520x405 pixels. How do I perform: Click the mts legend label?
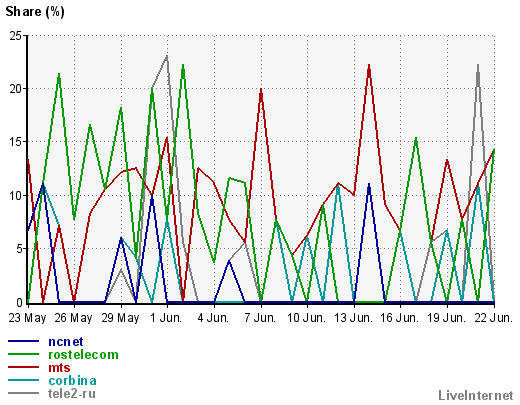coord(59,368)
